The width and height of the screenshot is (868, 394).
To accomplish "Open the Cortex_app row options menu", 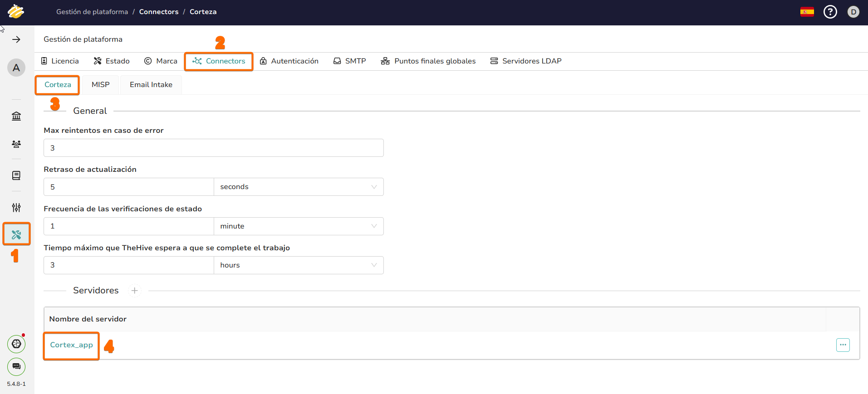I will 843,345.
